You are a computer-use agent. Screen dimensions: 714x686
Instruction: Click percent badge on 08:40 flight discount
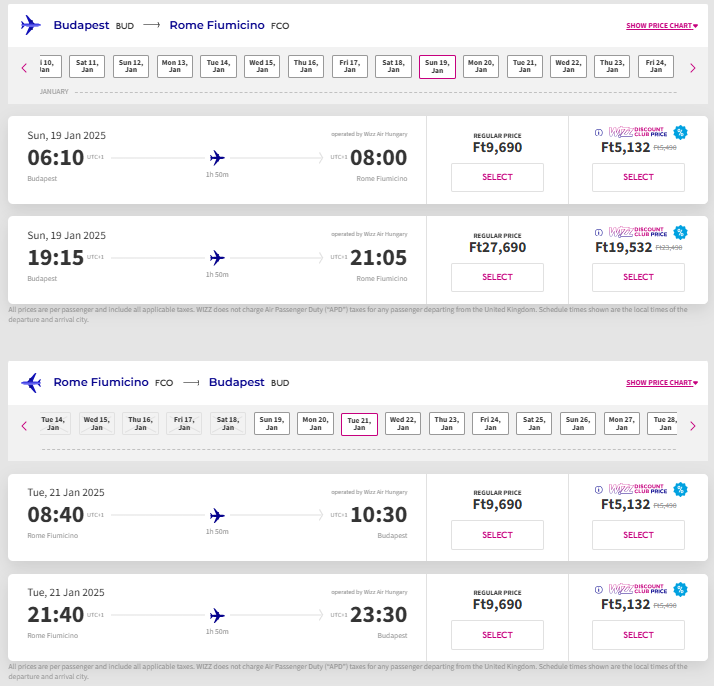[680, 490]
